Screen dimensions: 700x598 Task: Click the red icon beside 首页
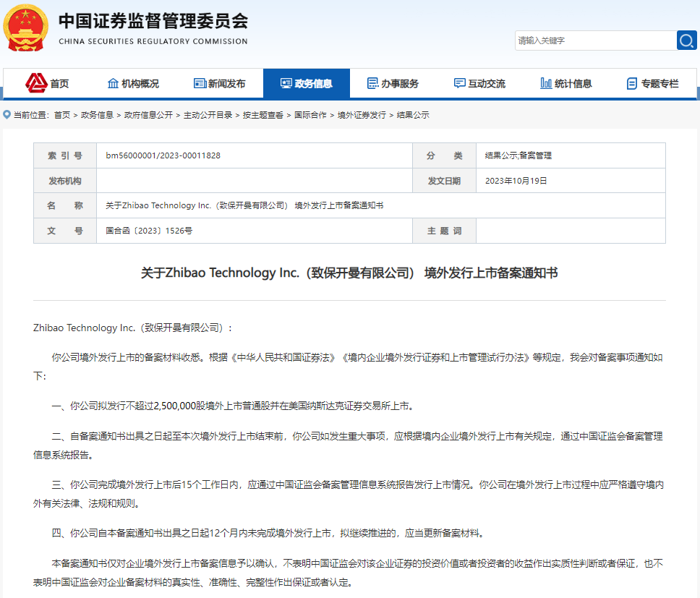pos(36,83)
